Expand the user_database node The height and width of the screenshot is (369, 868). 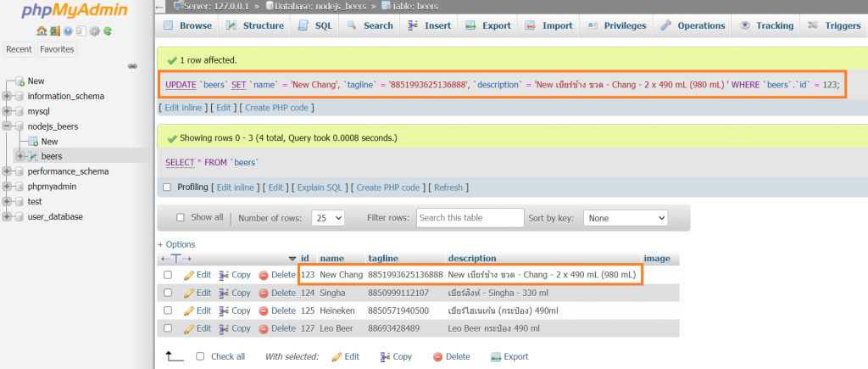[x=7, y=216]
